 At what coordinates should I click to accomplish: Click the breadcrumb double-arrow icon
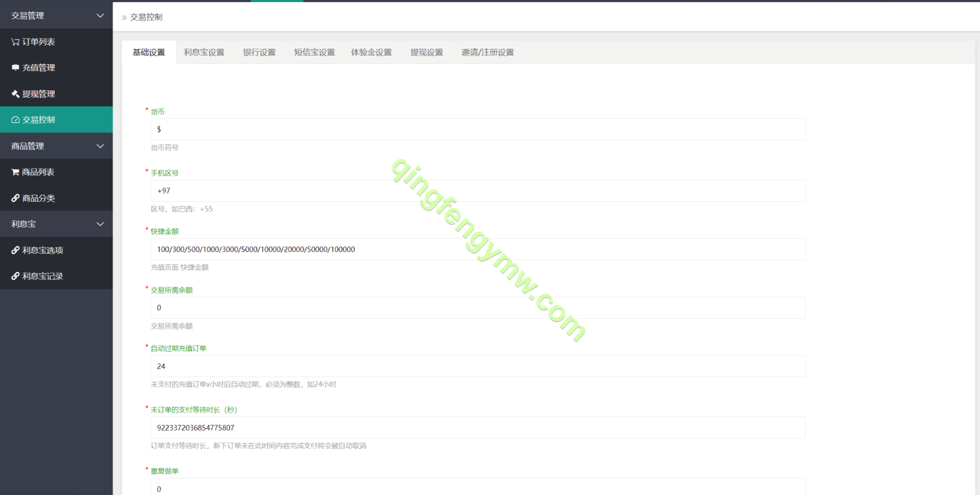tap(124, 17)
